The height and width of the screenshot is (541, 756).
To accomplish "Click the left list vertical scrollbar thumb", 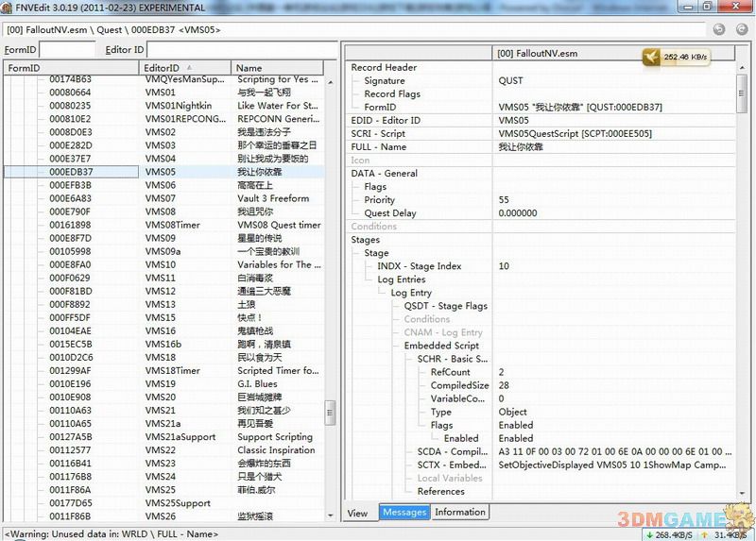I will pos(330,413).
